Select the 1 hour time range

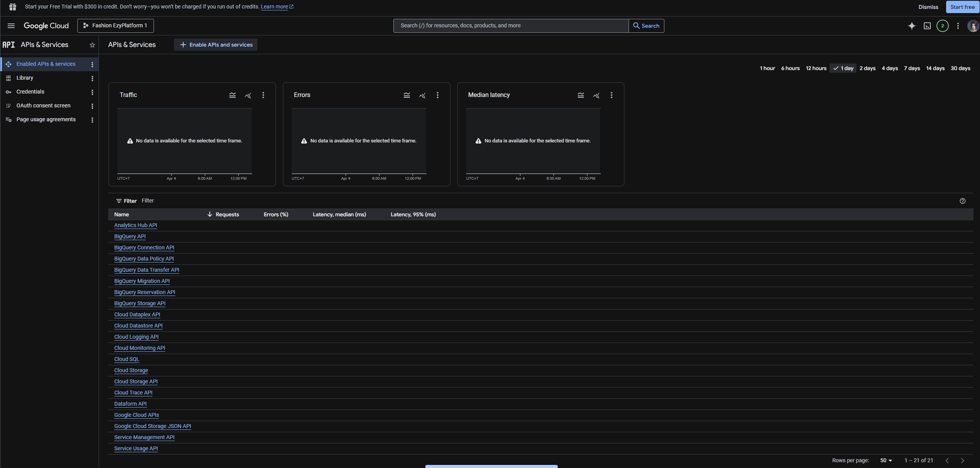point(767,68)
